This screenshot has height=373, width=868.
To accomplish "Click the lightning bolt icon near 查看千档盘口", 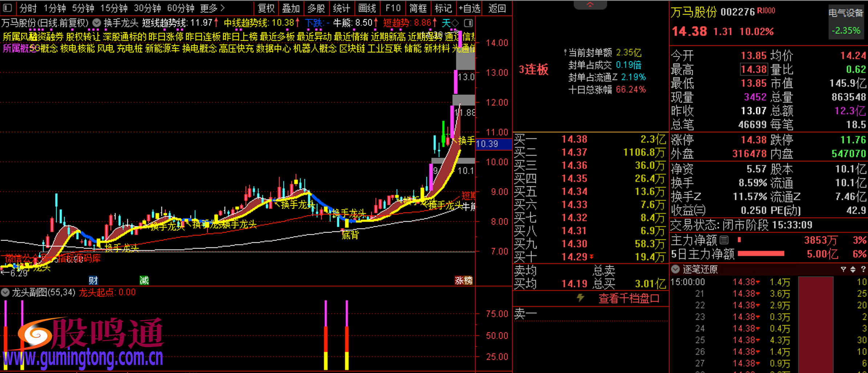I will pyautogui.click(x=580, y=298).
